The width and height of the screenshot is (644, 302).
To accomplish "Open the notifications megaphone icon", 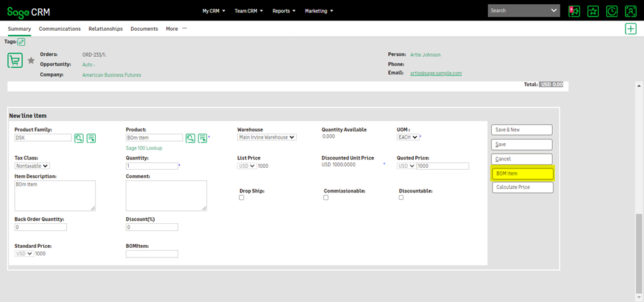I will 574,11.
